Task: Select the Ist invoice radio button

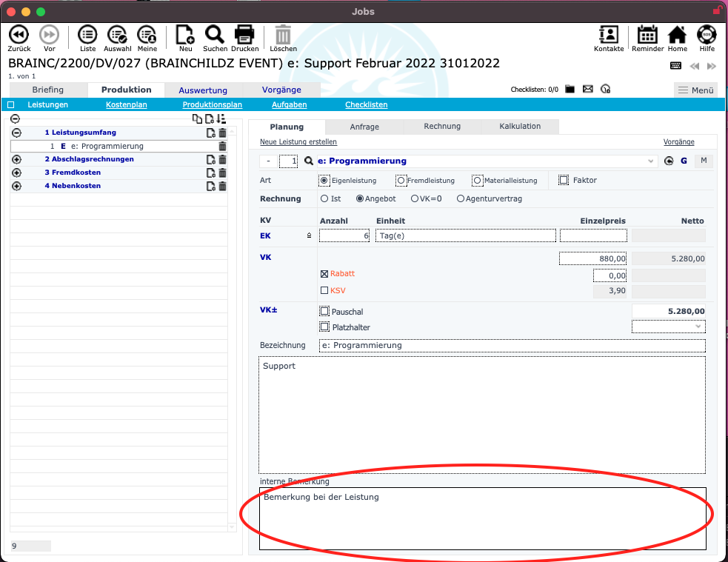Action: [324, 198]
